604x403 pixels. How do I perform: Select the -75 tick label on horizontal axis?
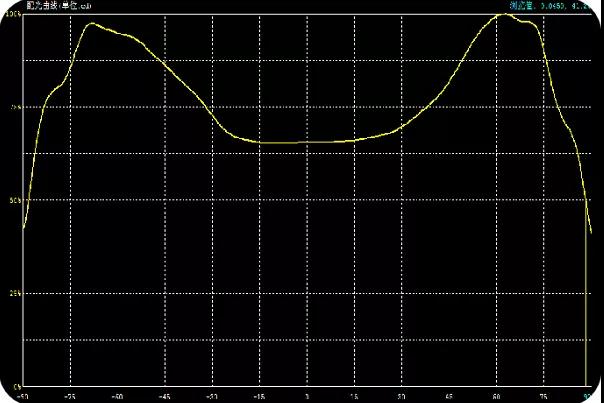click(70, 395)
